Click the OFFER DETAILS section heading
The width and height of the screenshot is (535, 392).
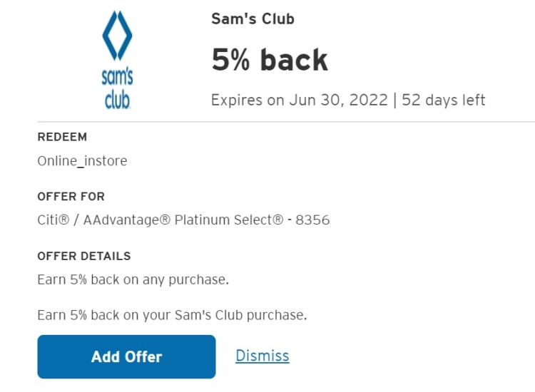pos(84,257)
